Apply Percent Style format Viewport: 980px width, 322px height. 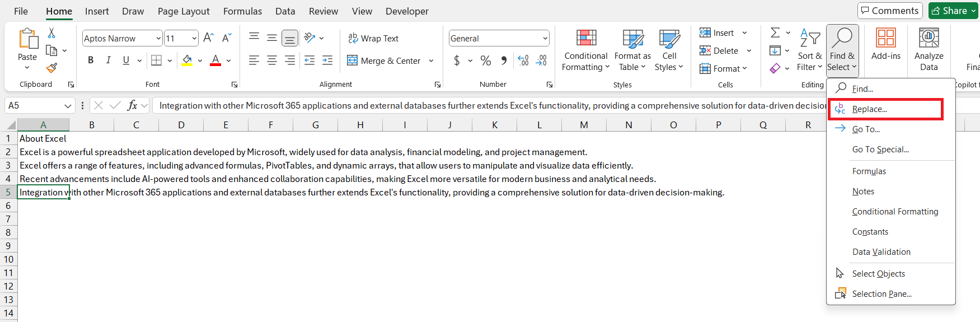coord(486,60)
